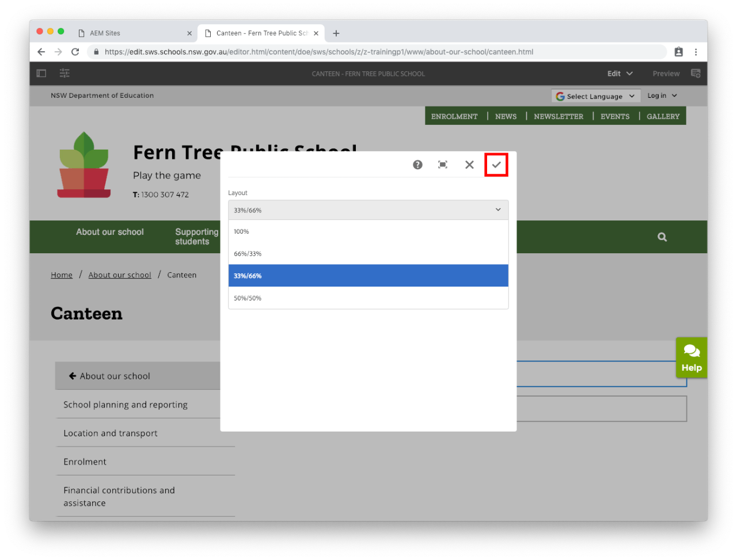Open Location and transport sidebar link
This screenshot has height=560, width=737.
click(111, 433)
